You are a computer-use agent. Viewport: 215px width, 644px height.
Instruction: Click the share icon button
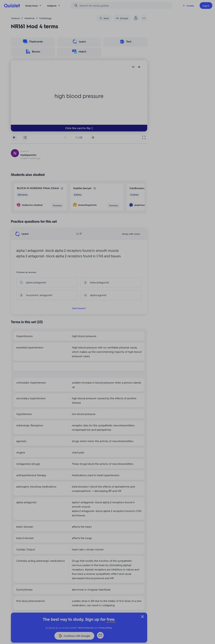136,18
